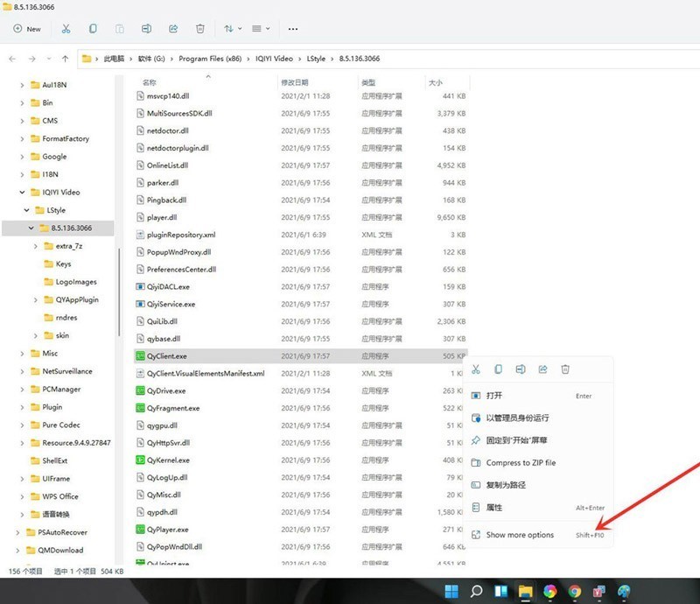Screen dimensions: 700x604
Task: Click the Windows Start button on the taskbar
Action: coord(451,592)
